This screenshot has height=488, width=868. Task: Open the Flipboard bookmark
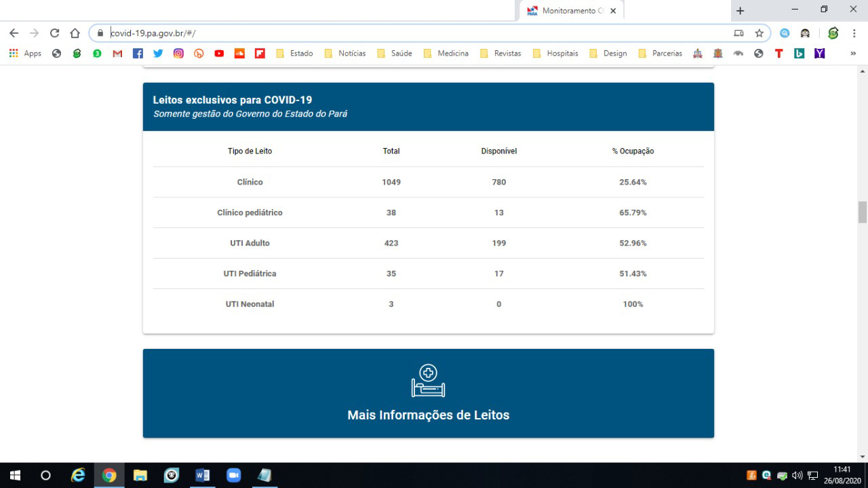click(260, 54)
